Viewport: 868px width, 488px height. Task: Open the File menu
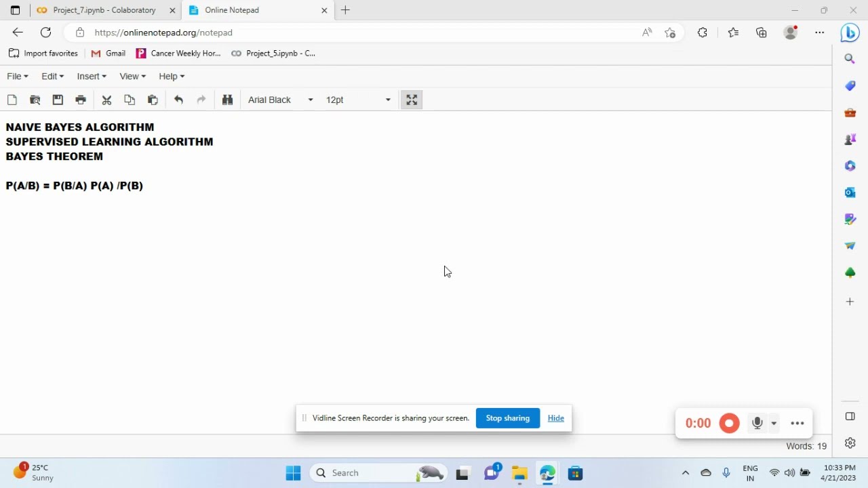[18, 77]
